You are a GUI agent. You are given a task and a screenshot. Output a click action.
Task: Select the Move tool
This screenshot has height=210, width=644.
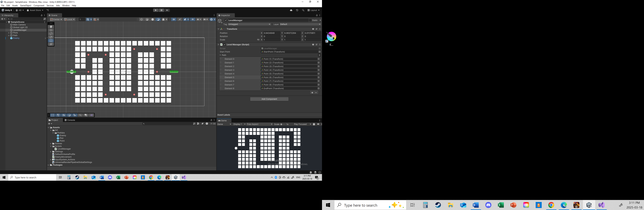pos(51,30)
